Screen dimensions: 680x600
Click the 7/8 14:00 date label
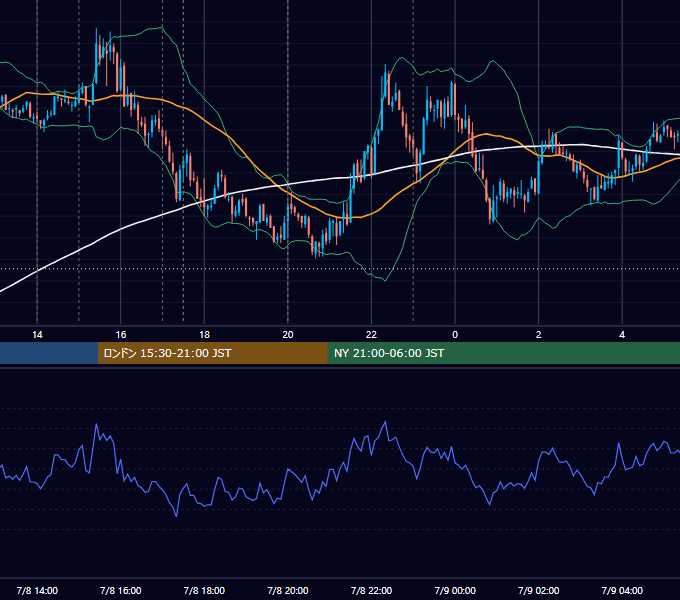pyautogui.click(x=37, y=590)
